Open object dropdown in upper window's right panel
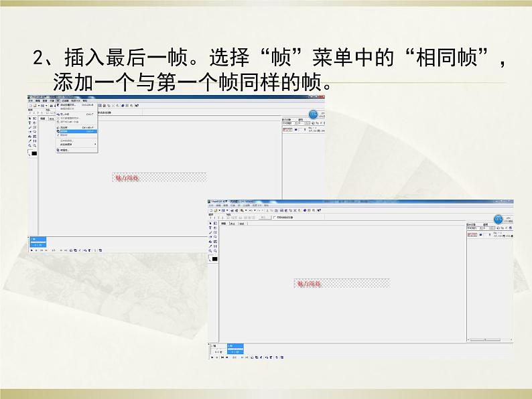 click(290, 123)
